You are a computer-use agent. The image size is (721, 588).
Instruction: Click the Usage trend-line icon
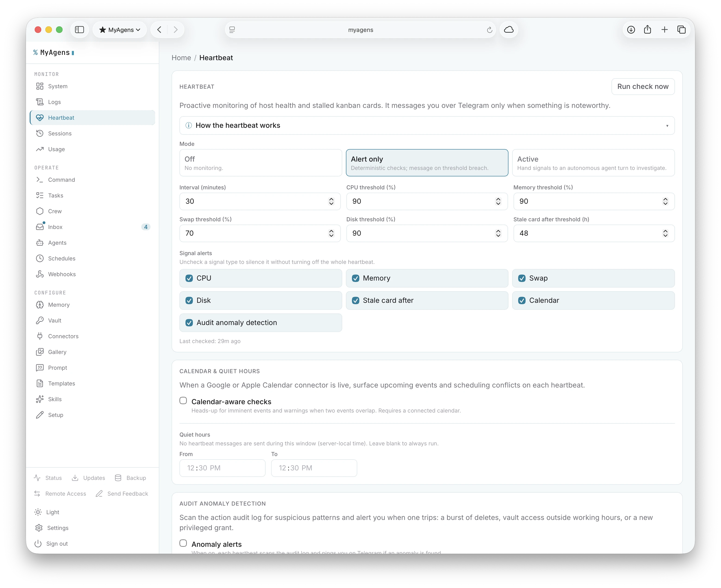(x=40, y=149)
